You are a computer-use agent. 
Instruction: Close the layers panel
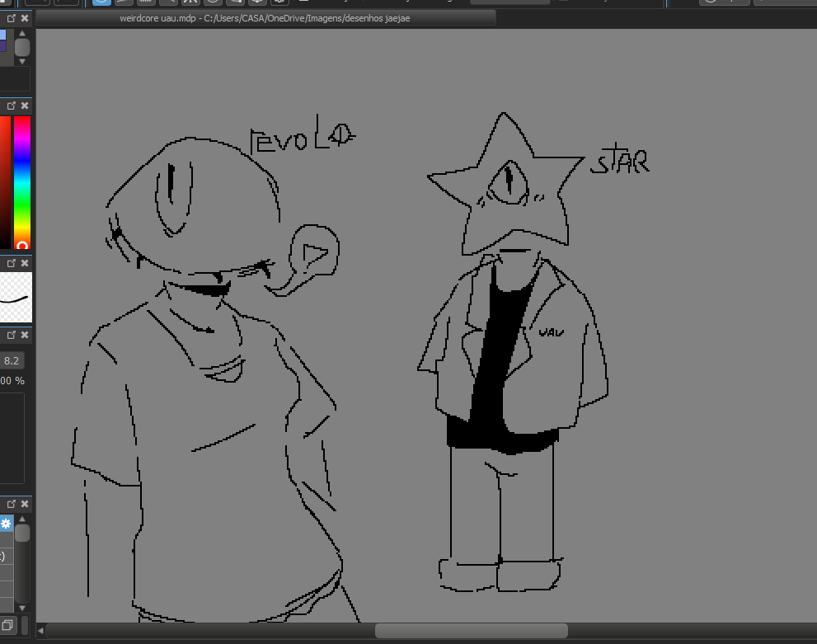point(22,503)
